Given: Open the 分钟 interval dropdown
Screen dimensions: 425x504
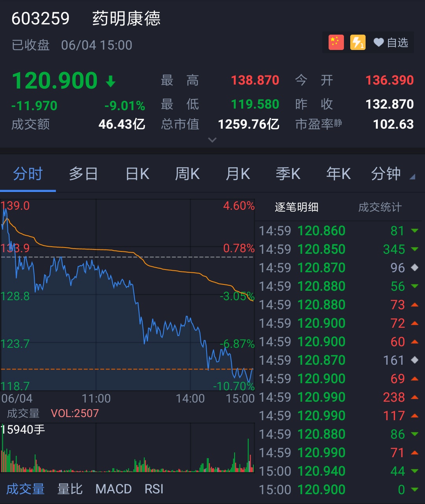Looking at the screenshot, I should 393,174.
